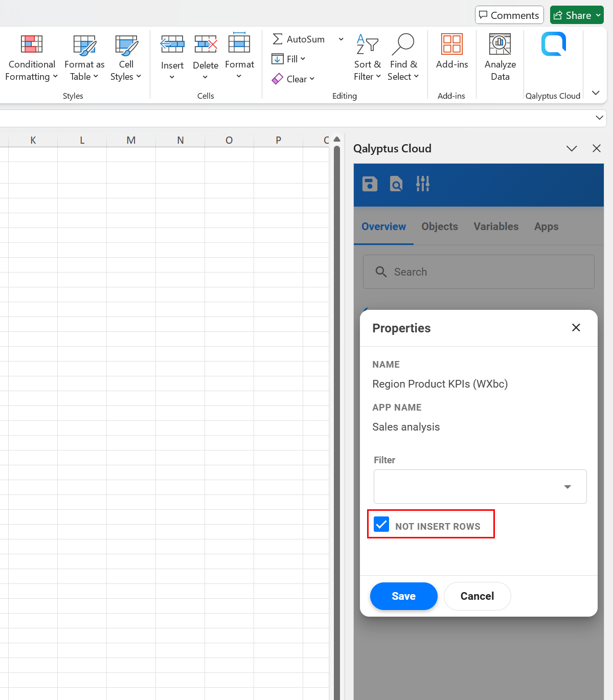Image resolution: width=613 pixels, height=700 pixels.
Task: Uncheck the Not Insert Rows checkbox
Action: 381,524
